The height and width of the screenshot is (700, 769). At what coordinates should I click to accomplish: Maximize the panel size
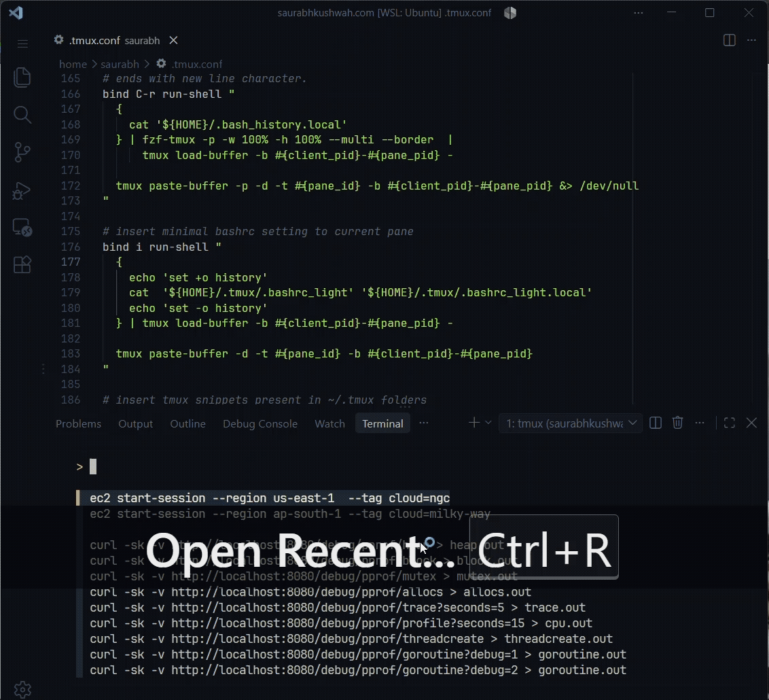[730, 423]
